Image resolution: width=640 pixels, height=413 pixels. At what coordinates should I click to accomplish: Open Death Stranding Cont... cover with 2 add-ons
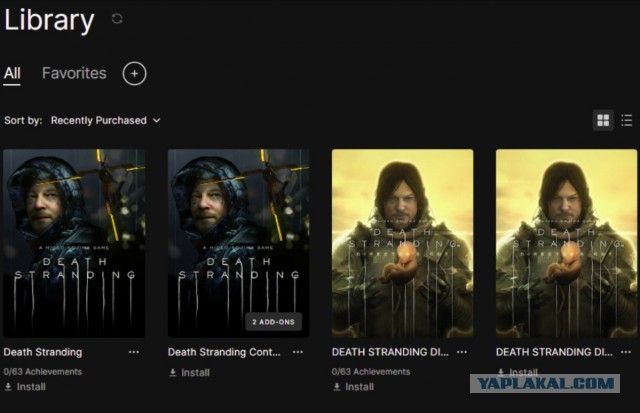[x=238, y=243]
